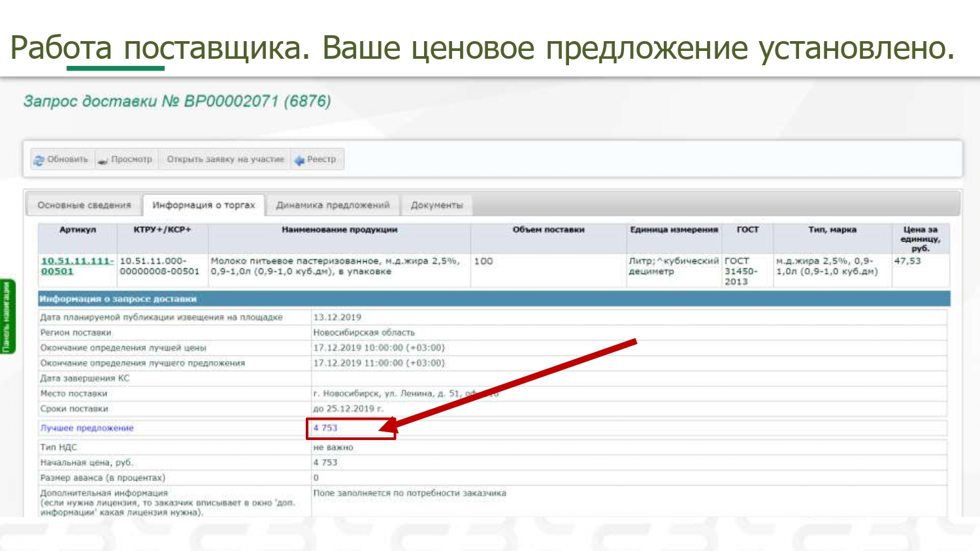
Task: Click the Единица измерения column header
Action: (674, 230)
